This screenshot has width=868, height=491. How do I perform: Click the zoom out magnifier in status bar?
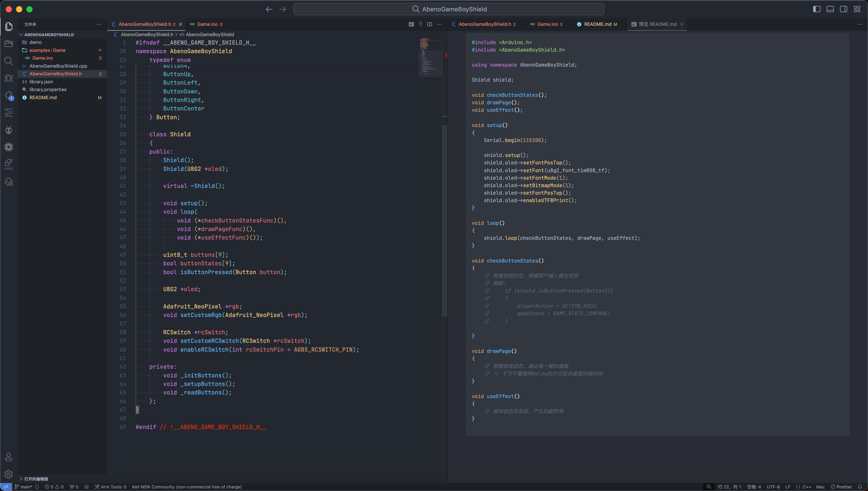[x=709, y=487]
